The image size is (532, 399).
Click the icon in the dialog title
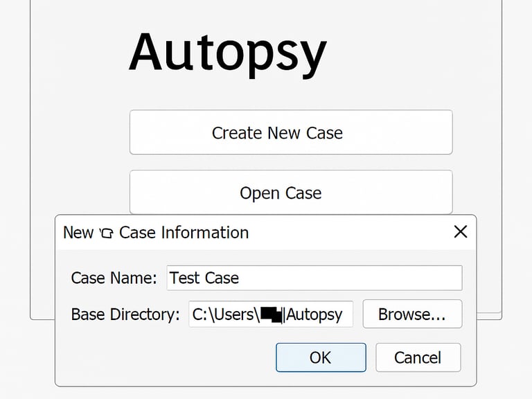coord(106,233)
